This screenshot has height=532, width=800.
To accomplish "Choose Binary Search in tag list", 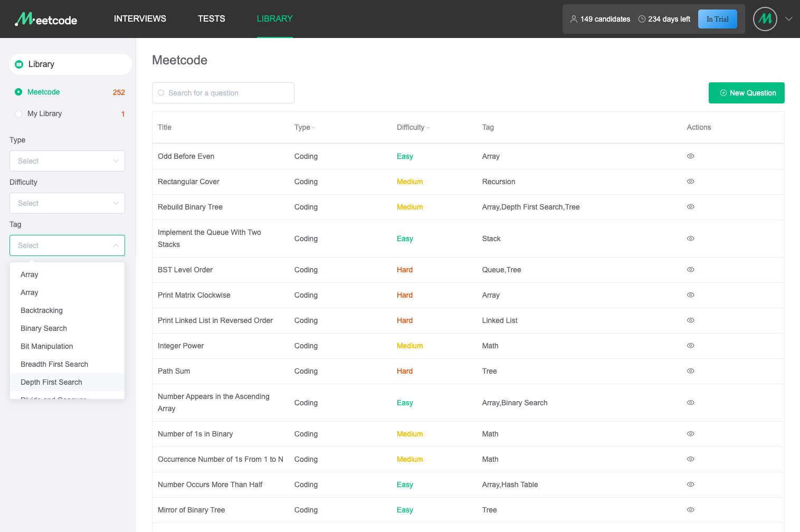I will pyautogui.click(x=67, y=328).
